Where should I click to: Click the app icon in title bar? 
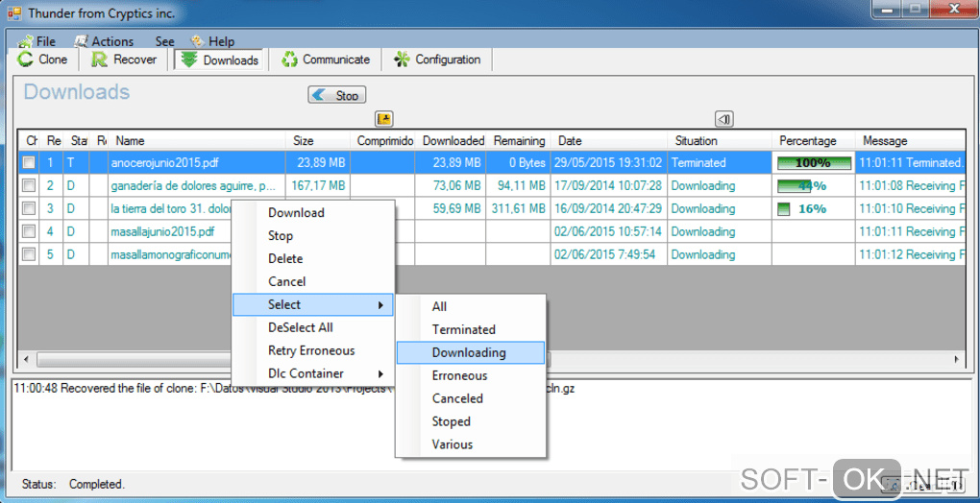[14, 12]
